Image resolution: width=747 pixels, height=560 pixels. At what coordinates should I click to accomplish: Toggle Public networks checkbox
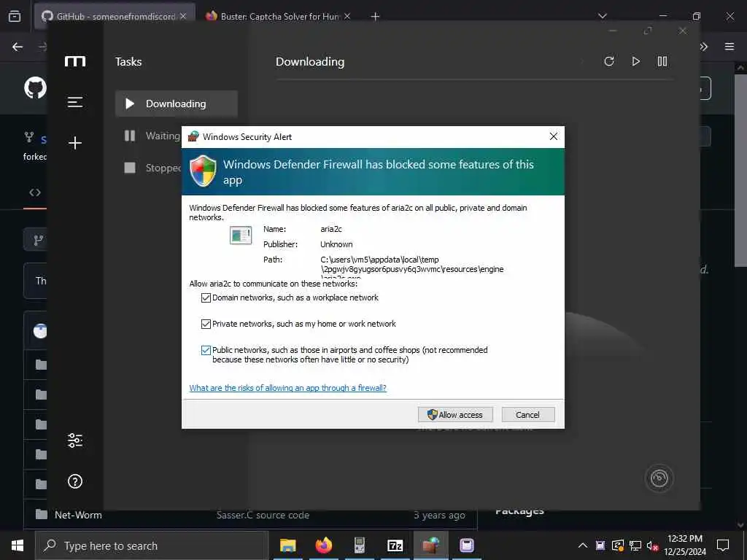coord(206,351)
